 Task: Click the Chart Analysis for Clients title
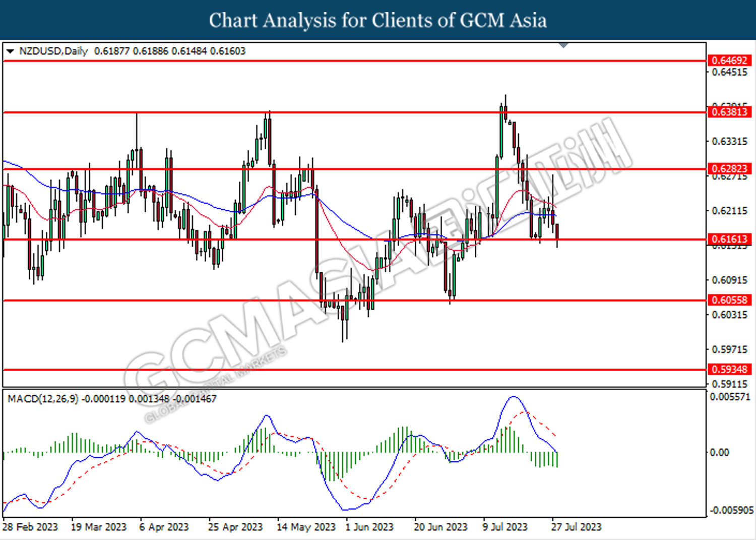pyautogui.click(x=378, y=21)
